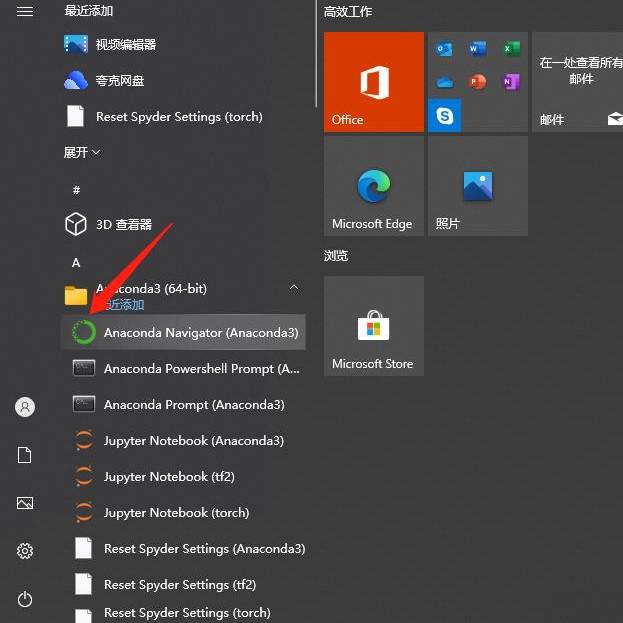Viewport: 623px width, 623px height.
Task: Open 3D 查看器 app
Action: (183, 224)
